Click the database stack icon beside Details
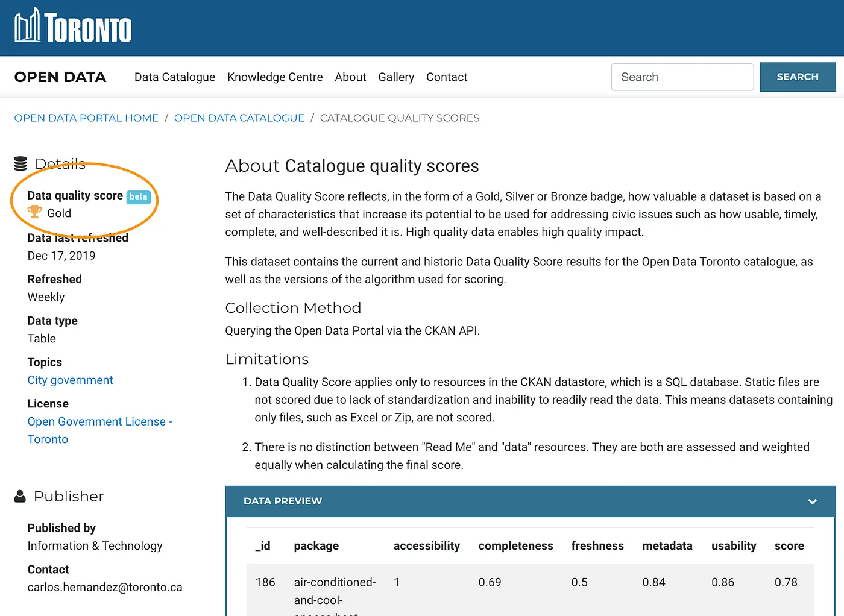 pos(20,163)
